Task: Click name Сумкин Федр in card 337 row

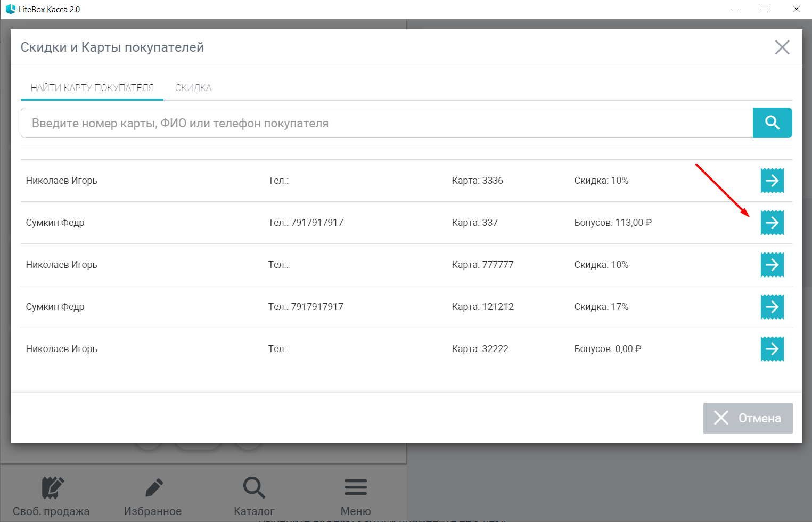Action: [x=55, y=223]
